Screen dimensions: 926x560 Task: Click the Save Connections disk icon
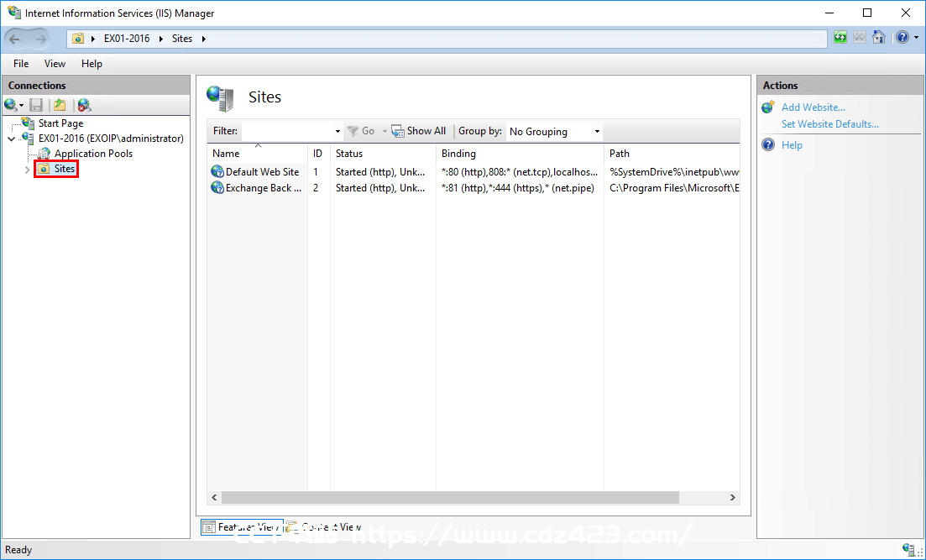[36, 105]
